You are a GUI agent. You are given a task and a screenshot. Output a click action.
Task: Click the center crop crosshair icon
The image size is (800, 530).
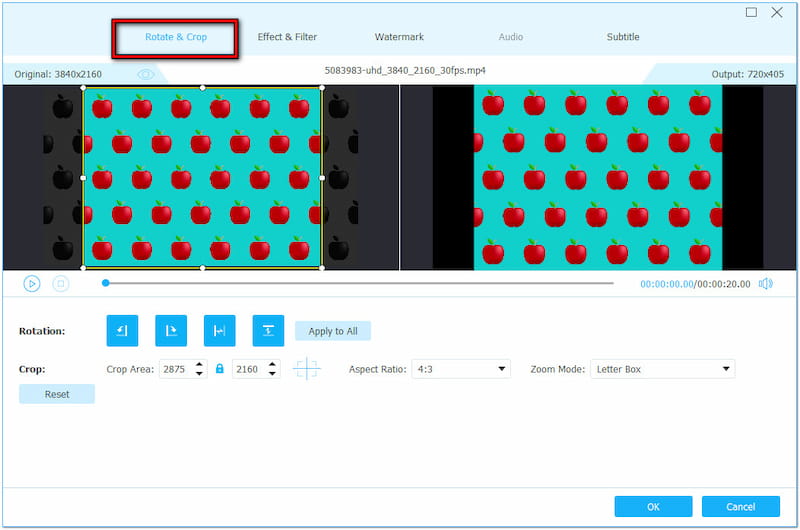[x=306, y=369]
